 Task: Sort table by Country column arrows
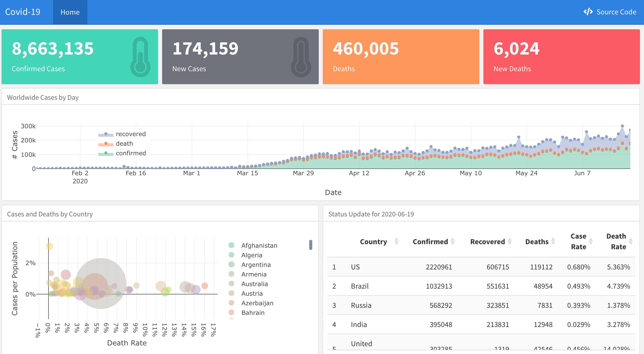pos(396,241)
